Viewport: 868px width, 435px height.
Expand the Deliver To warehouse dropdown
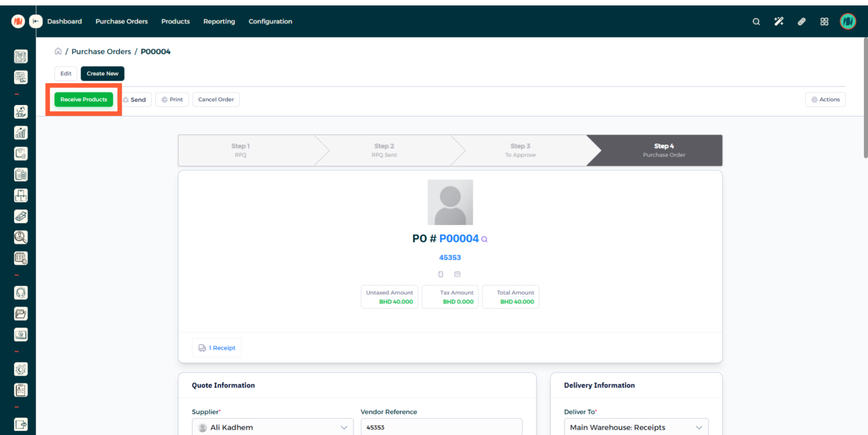[699, 428]
